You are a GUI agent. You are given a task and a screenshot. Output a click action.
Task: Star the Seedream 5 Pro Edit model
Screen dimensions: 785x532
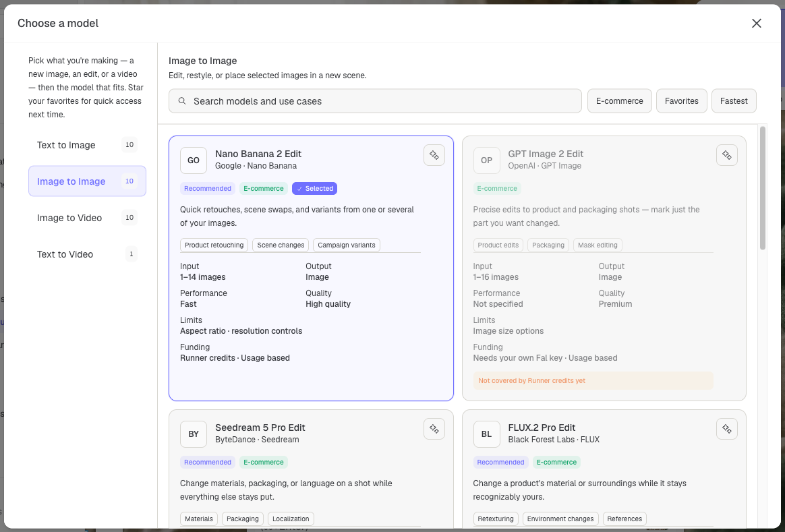coord(434,429)
